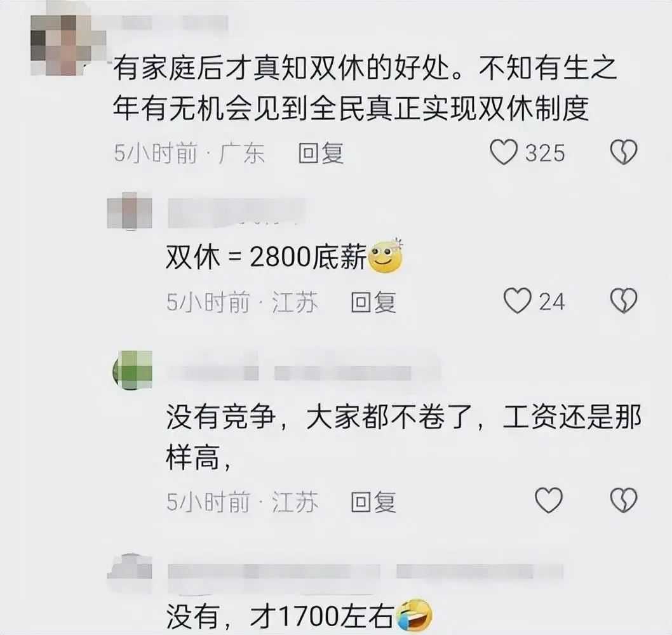
Task: Tap the smiley emoji after 2800底薪
Action: (x=386, y=256)
